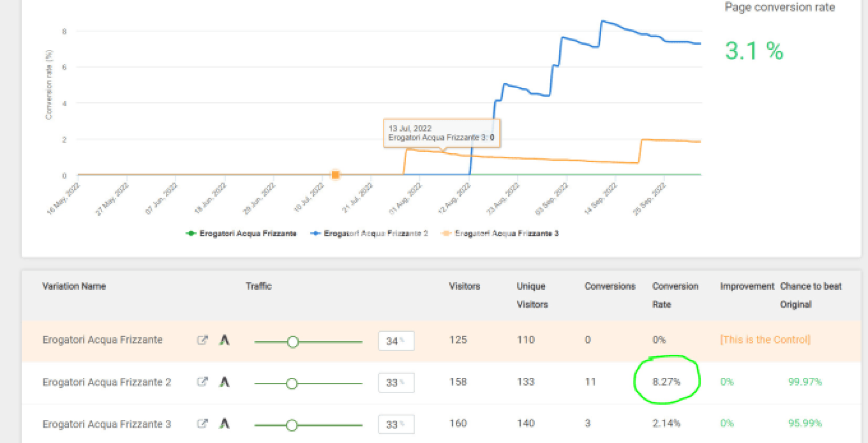Select the Erogatori Acqua Frizzante 3 variation name
This screenshot has width=868, height=443.
coord(107,424)
